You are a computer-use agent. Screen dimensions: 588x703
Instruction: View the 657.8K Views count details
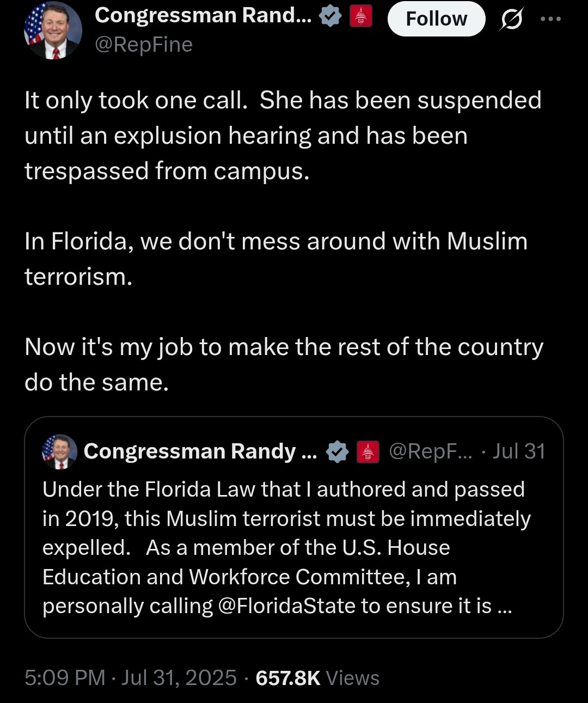click(317, 678)
